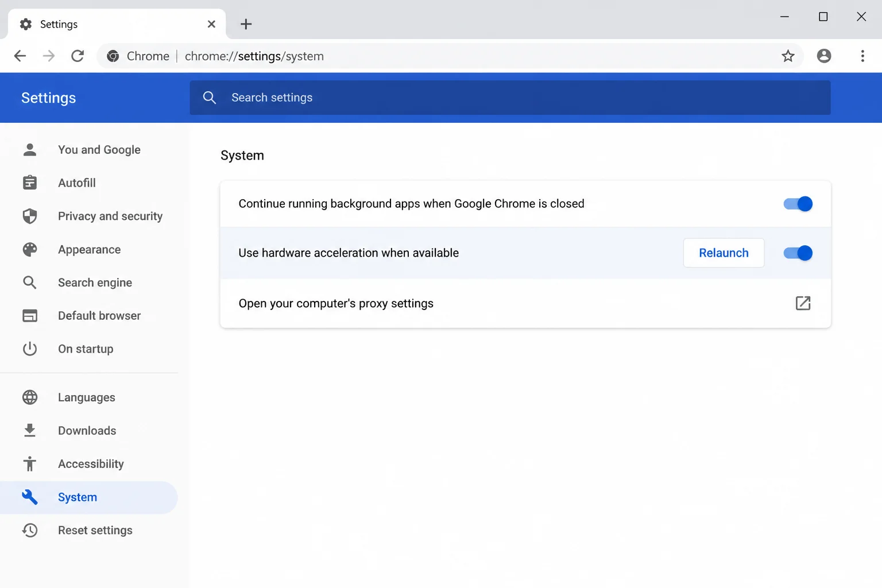Reload the page with refresh icon

(78, 56)
